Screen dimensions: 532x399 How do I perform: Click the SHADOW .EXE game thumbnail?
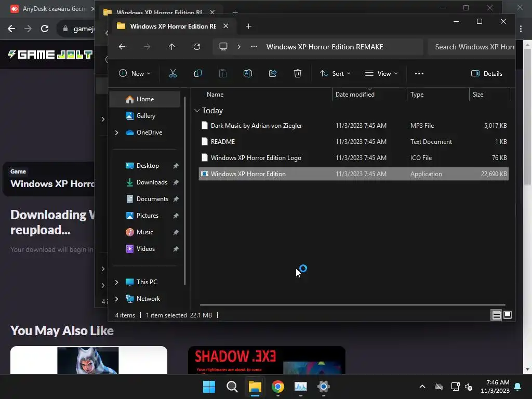tap(267, 360)
